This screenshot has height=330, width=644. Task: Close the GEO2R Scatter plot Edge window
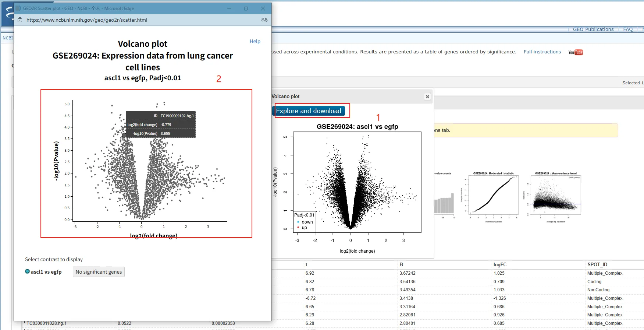click(263, 8)
